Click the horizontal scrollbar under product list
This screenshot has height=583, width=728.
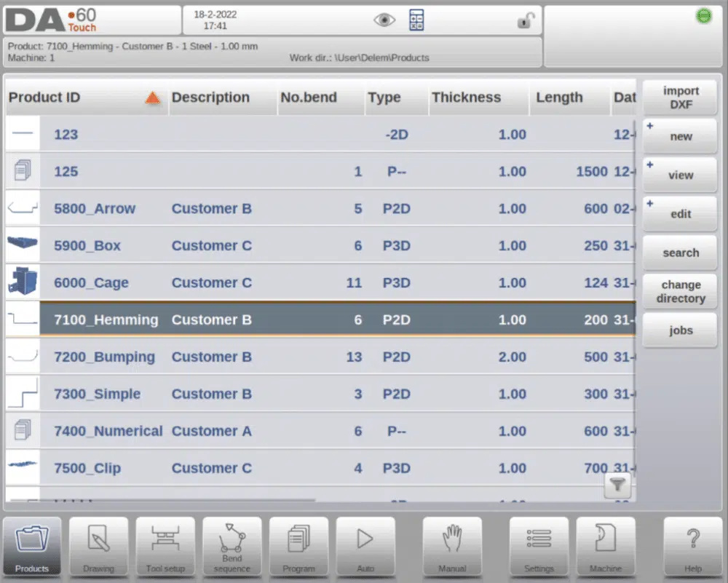click(x=162, y=500)
